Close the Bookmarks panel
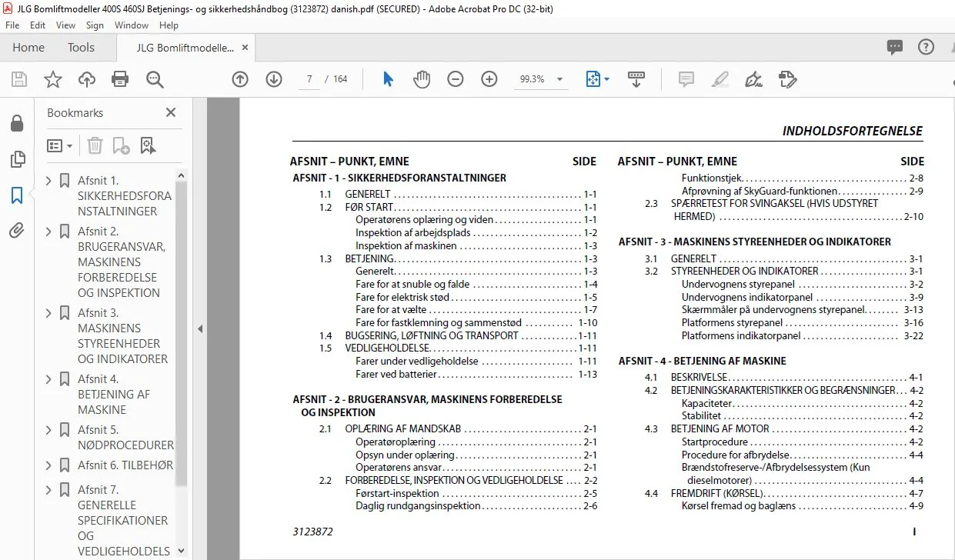 tap(171, 112)
